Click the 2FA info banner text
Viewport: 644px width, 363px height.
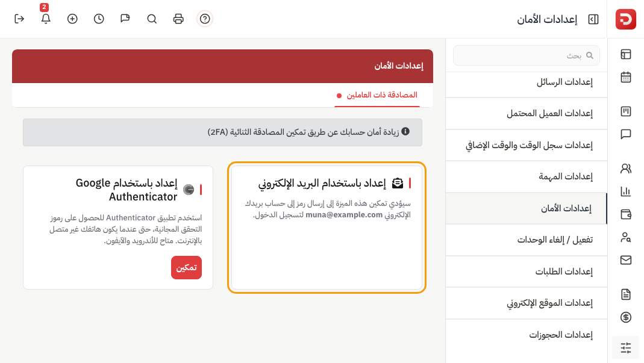point(303,132)
